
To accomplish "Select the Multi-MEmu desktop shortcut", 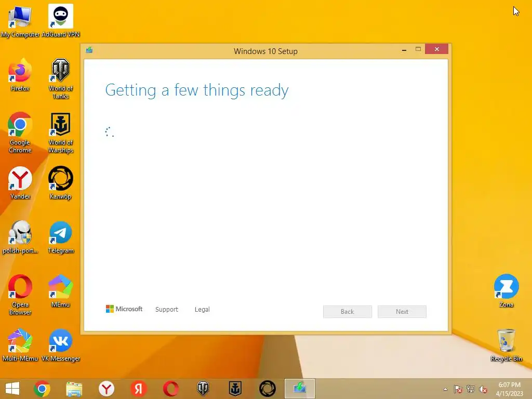I will click(x=20, y=345).
